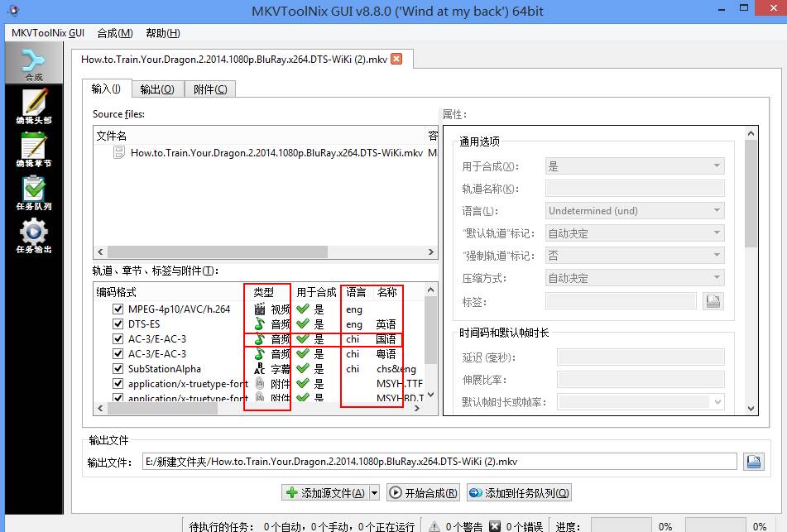Click the MKVToolNix app icon in title bar
This screenshot has width=787, height=532.
pos(13,10)
